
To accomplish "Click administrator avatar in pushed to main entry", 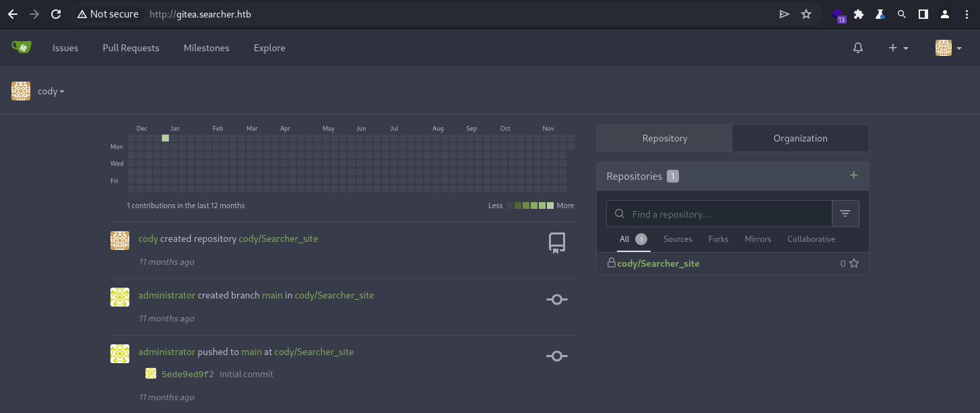I will (120, 354).
